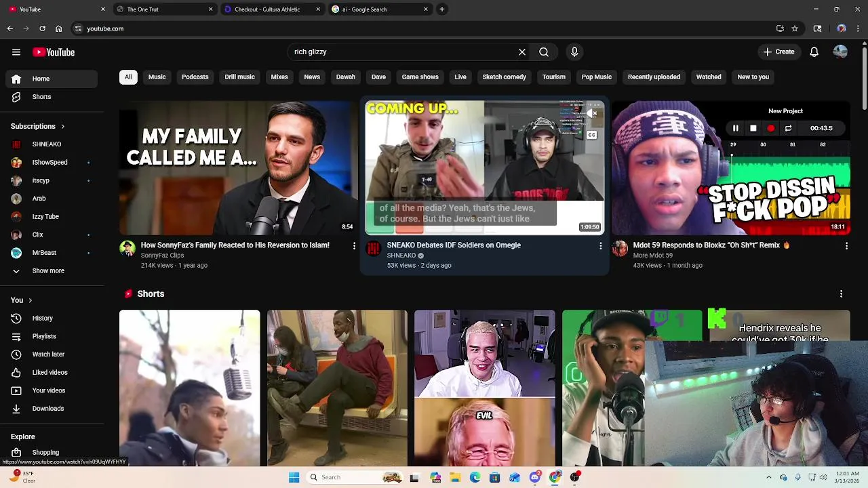Open options menu for Mdot 59 video
868x488 pixels.
[846, 246]
